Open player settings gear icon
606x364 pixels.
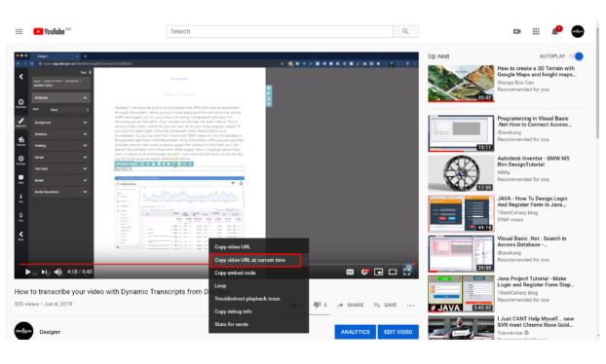coord(364,272)
